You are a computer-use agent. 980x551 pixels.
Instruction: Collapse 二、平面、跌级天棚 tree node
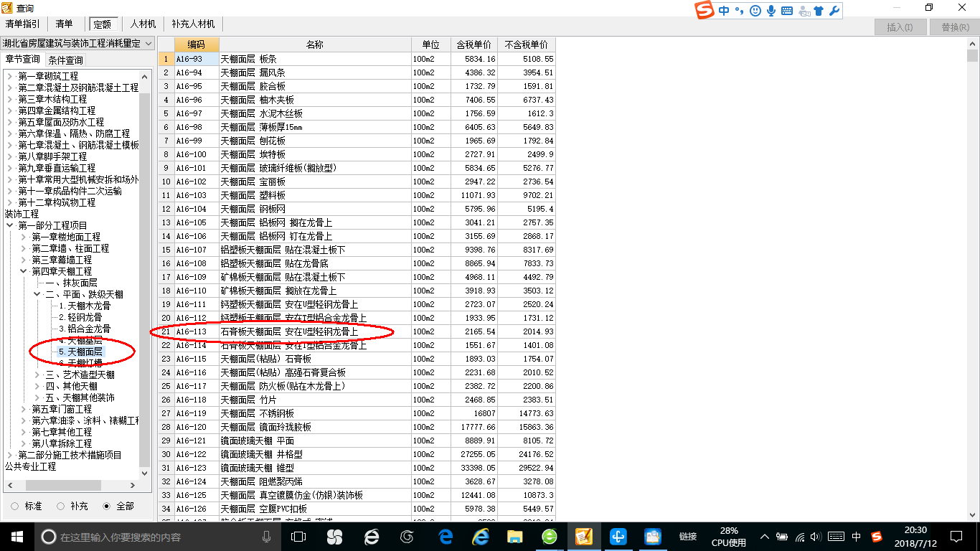coord(37,294)
